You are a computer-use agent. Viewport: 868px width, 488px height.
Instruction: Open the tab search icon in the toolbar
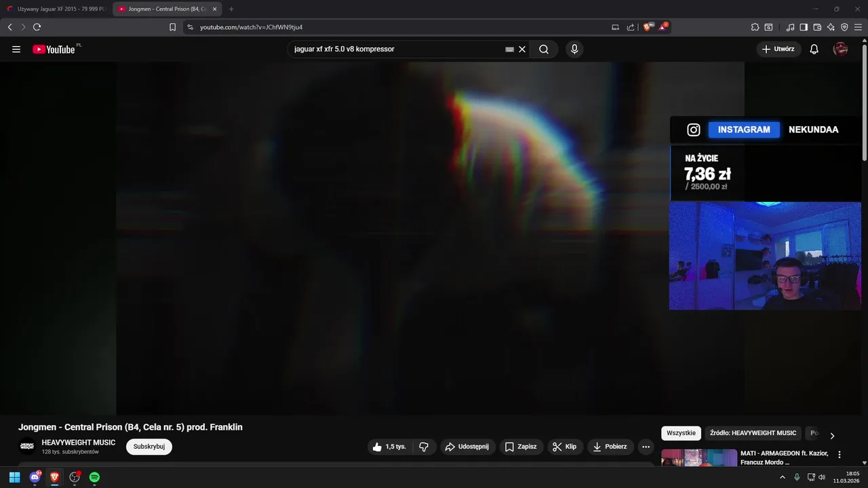click(768, 27)
